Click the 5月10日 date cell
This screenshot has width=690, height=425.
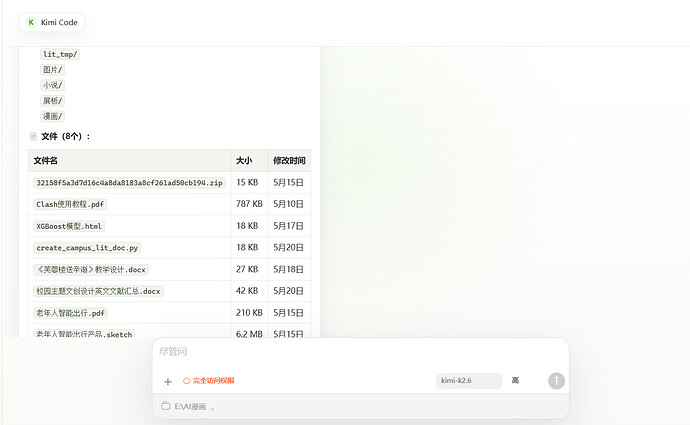pos(288,204)
